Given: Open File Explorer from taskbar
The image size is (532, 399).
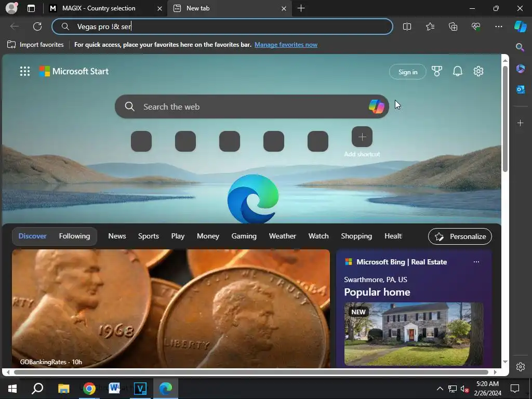Looking at the screenshot, I should (63, 388).
